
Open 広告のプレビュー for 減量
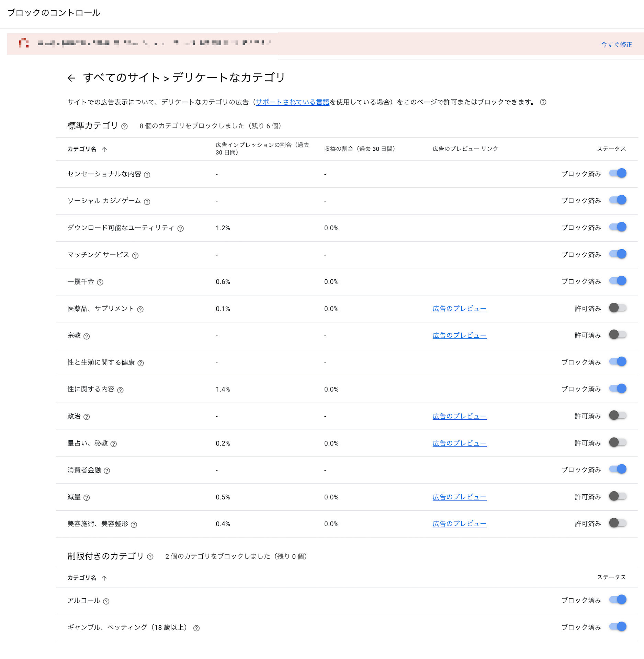point(460,497)
